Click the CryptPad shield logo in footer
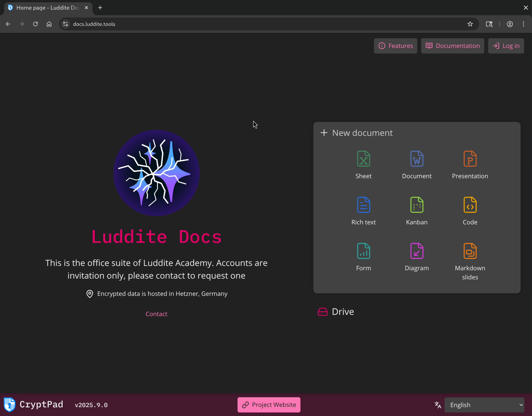The image size is (532, 416). point(9,405)
